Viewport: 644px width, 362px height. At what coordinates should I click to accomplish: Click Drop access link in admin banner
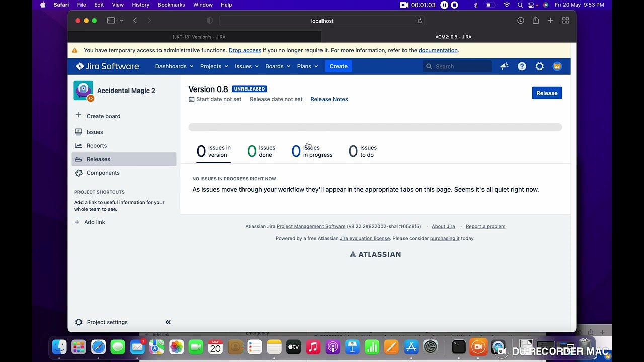pyautogui.click(x=245, y=50)
